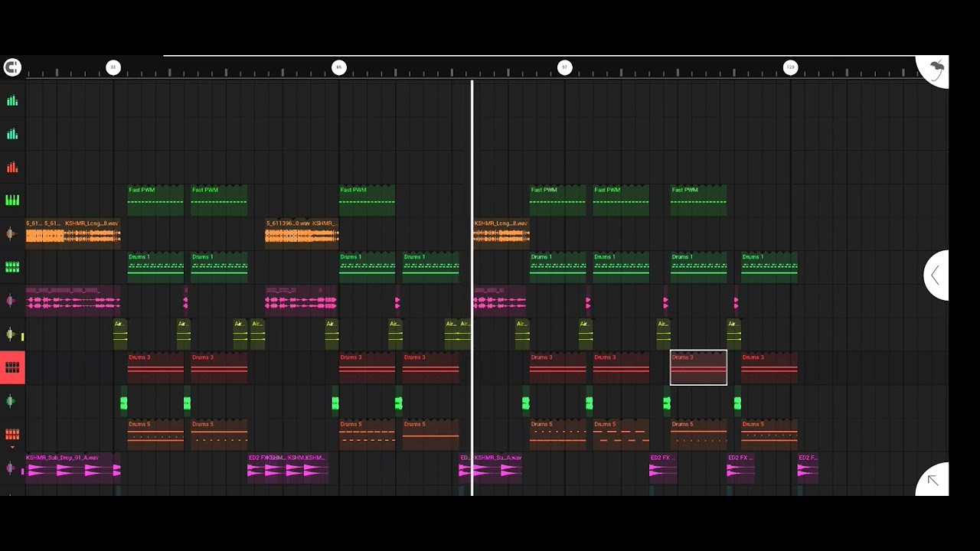Image resolution: width=980 pixels, height=551 pixels.
Task: Select the truncated 'ED2 F...' clip at far right
Action: click(808, 468)
